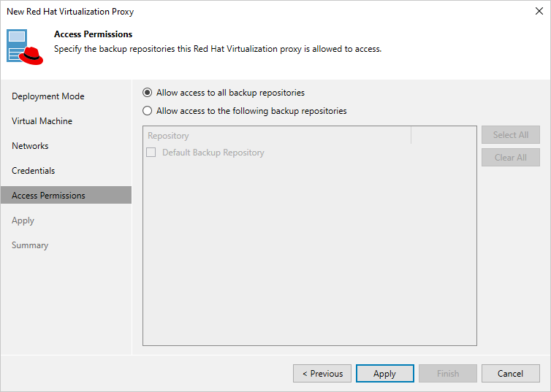Jump to the Apply step in sidebar
The width and height of the screenshot is (551, 392).
point(23,220)
